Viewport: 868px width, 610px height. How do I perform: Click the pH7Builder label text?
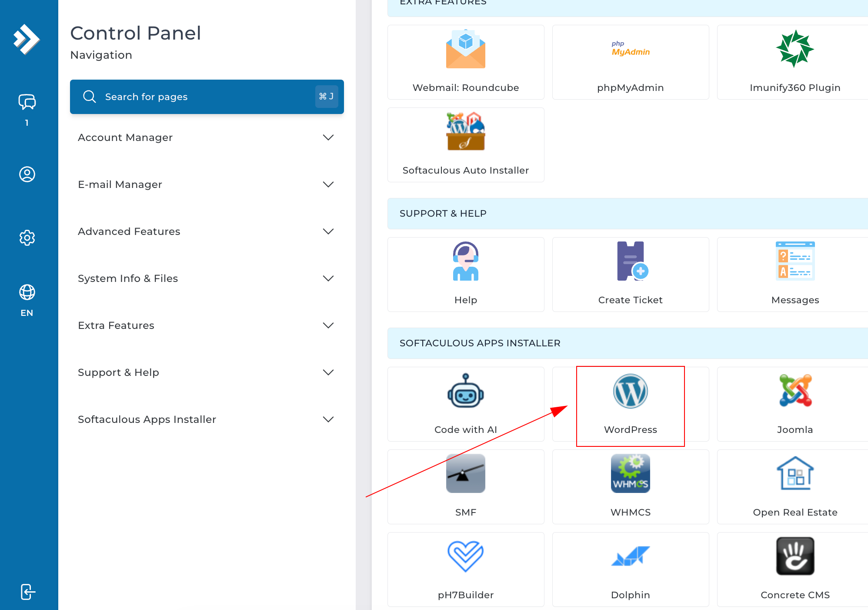pos(466,595)
